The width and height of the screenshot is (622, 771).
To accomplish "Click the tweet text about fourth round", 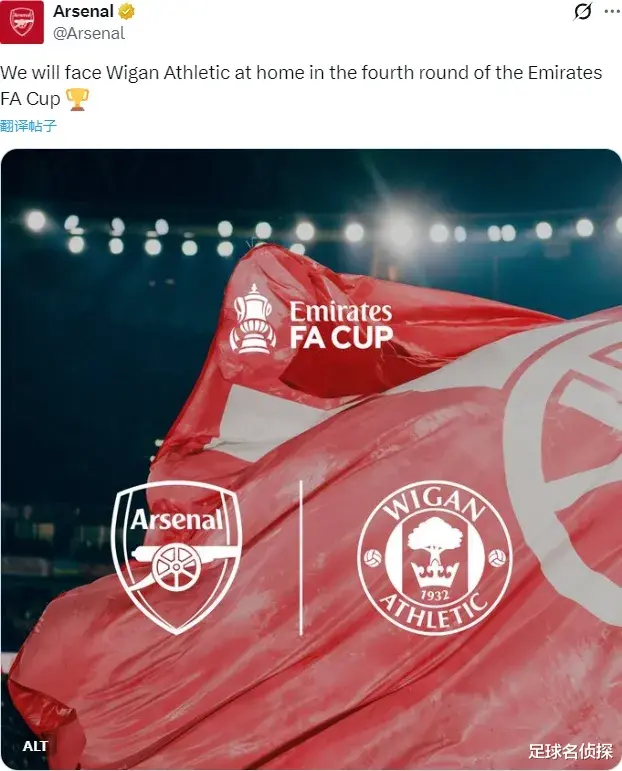I will (301, 86).
